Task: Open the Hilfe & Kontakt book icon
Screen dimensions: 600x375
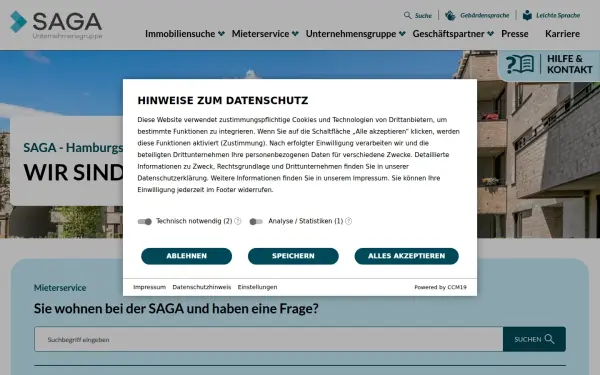Action: coord(520,64)
